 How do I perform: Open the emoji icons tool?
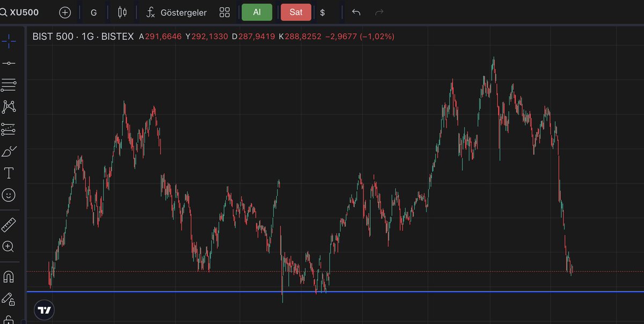(x=9, y=195)
